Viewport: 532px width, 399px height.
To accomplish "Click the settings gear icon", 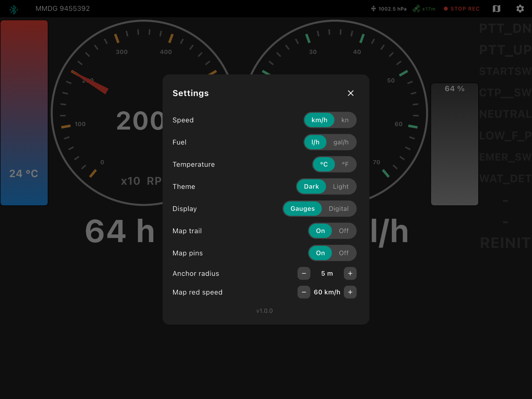I will coord(520,9).
